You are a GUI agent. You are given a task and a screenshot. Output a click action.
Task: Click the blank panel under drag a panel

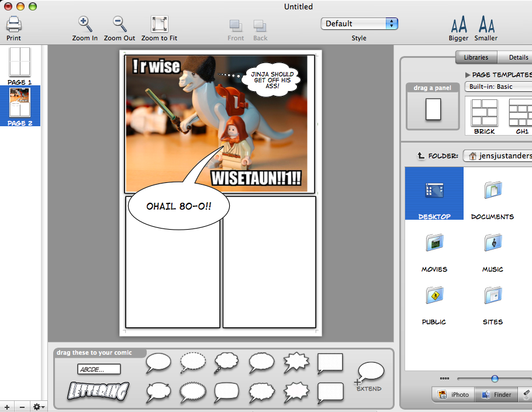point(433,109)
